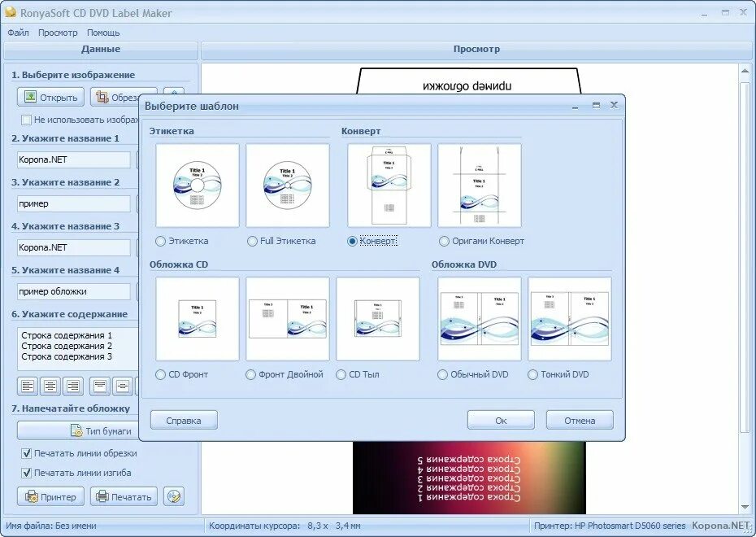Select the Оригами Конверт template radio
The height and width of the screenshot is (537, 756).
(443, 240)
